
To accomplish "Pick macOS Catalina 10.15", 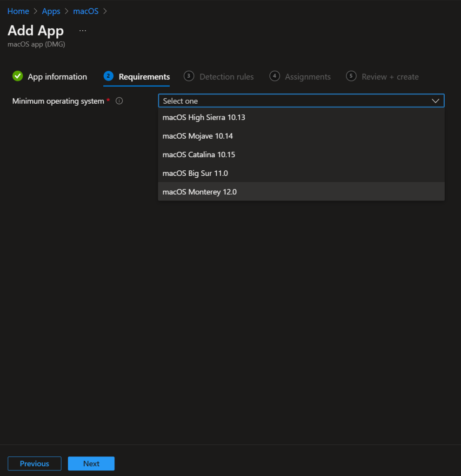I will (301, 154).
